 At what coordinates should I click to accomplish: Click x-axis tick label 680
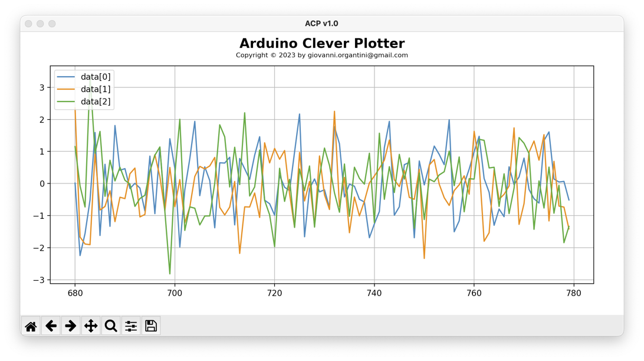pyautogui.click(x=75, y=293)
